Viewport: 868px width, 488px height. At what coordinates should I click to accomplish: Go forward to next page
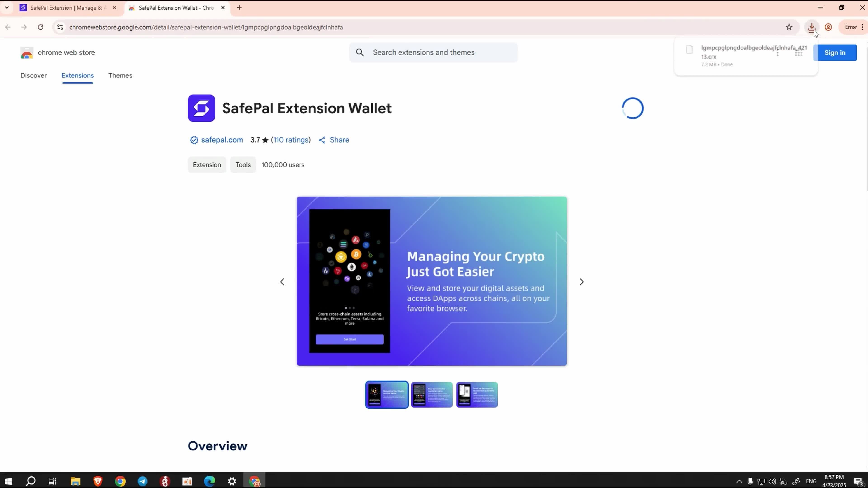(24, 27)
